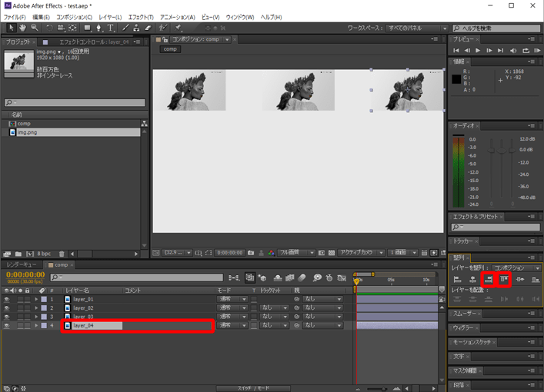Align layers to right edge
Viewport: 544px width, 392px height.
[489, 279]
